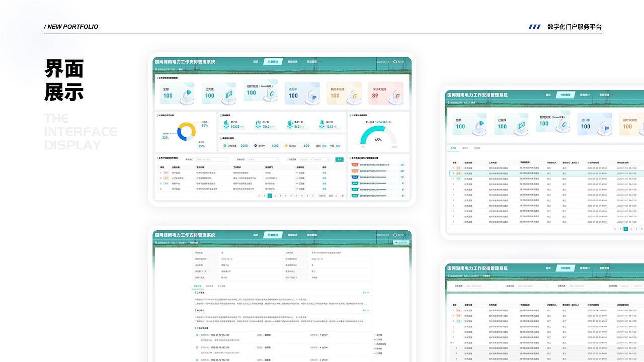The image size is (644, 362).
Task: Click 返回列表 button in bottom-left detail window
Action: (401, 242)
